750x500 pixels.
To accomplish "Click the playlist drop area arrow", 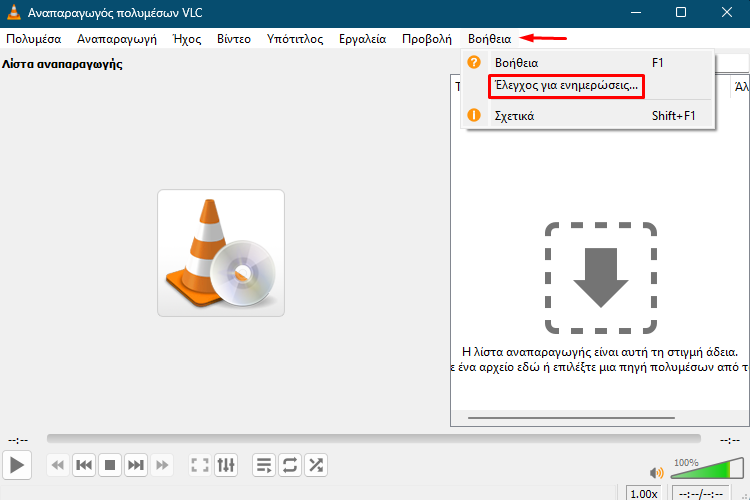I will coord(601,278).
